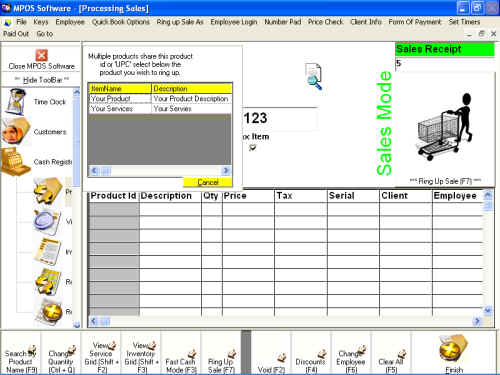Click Description header in product selection dialog
This screenshot has height=375, width=500.
pyautogui.click(x=192, y=89)
